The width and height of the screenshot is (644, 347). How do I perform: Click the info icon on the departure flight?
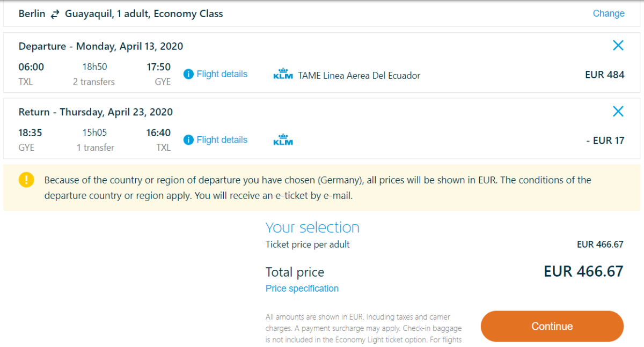point(188,74)
